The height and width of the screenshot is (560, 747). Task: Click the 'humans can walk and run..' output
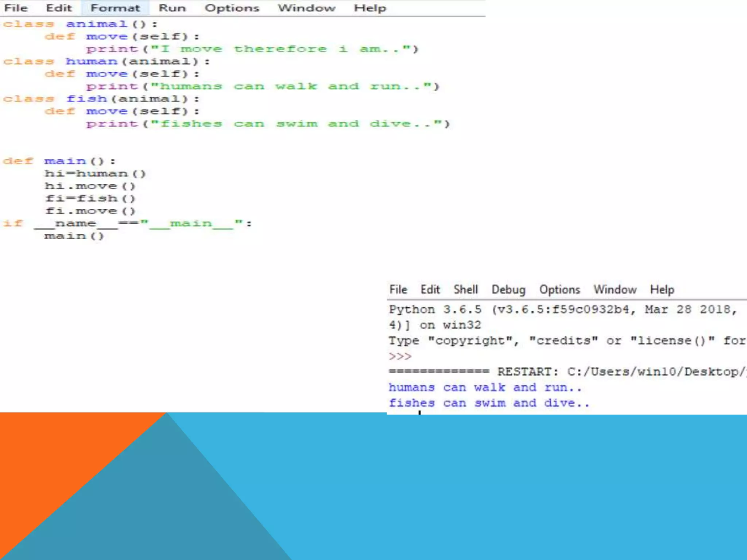click(485, 387)
